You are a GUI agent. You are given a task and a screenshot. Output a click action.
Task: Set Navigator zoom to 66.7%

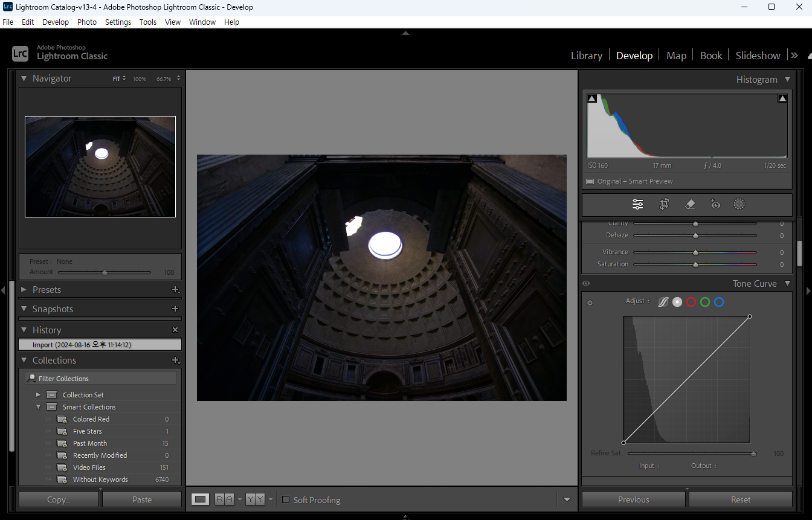click(x=164, y=79)
